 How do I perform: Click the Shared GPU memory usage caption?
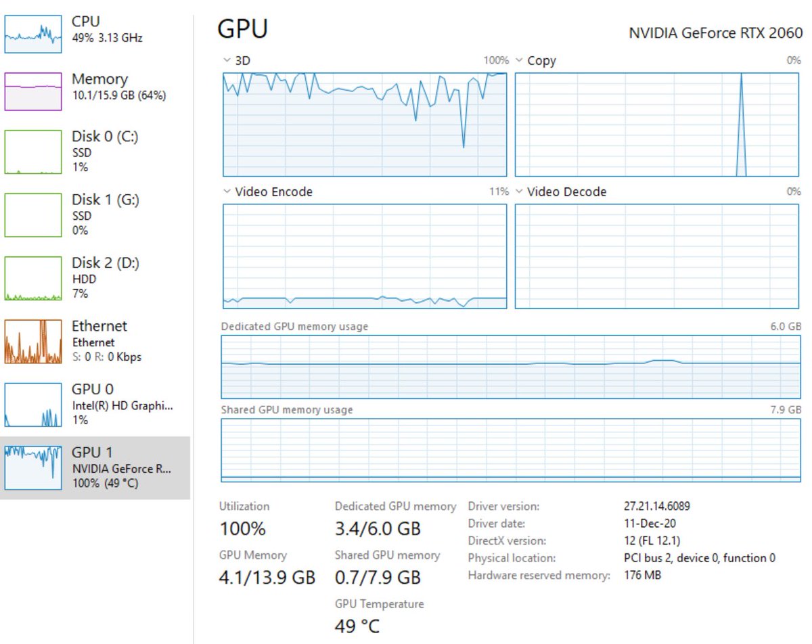(x=287, y=410)
